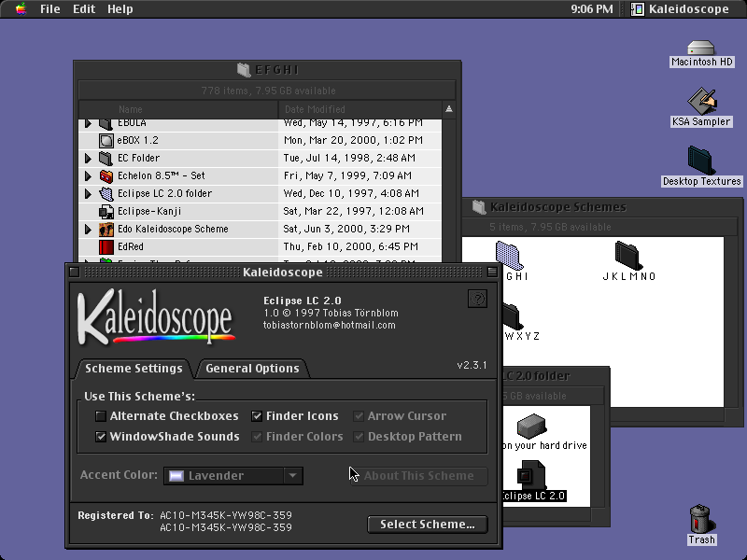Open the Accent Color dropdown
Image resolution: width=747 pixels, height=560 pixels.
point(233,476)
